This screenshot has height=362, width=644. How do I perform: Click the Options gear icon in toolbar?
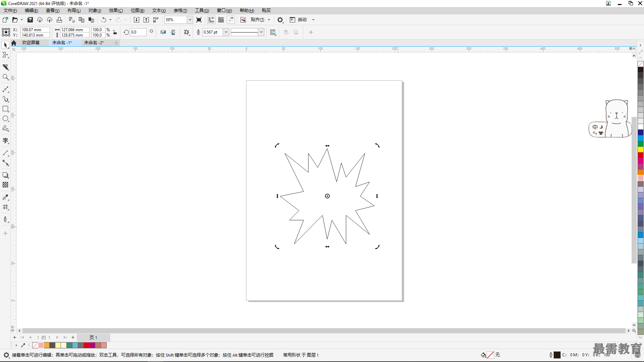280,20
